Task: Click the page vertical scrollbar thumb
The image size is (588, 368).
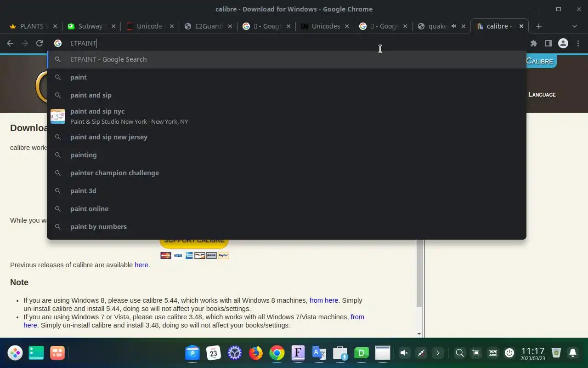Action: click(x=419, y=273)
